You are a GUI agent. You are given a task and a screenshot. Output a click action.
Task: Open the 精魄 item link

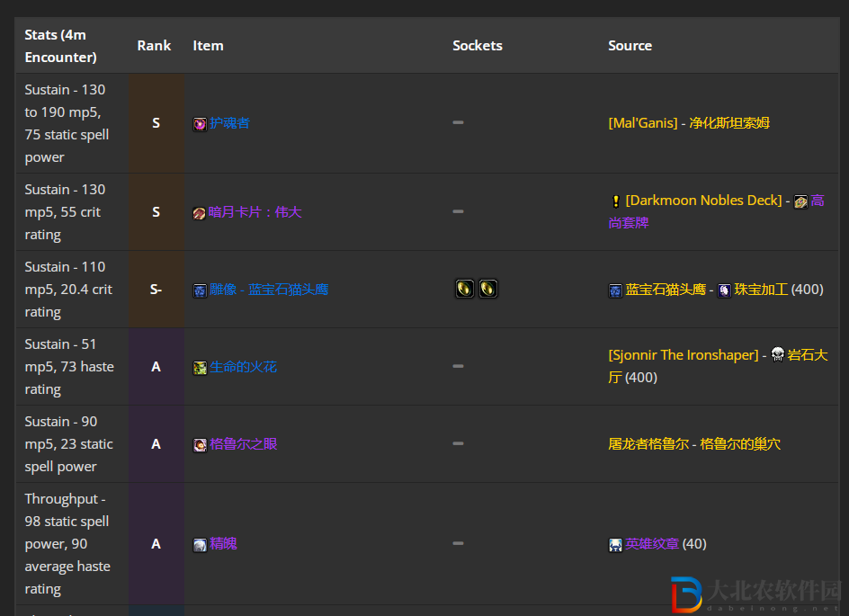223,543
